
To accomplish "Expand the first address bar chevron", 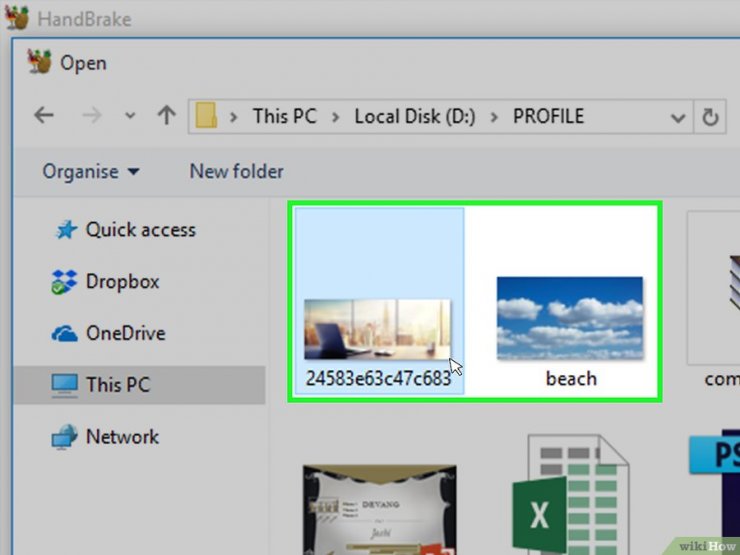I will 233,117.
